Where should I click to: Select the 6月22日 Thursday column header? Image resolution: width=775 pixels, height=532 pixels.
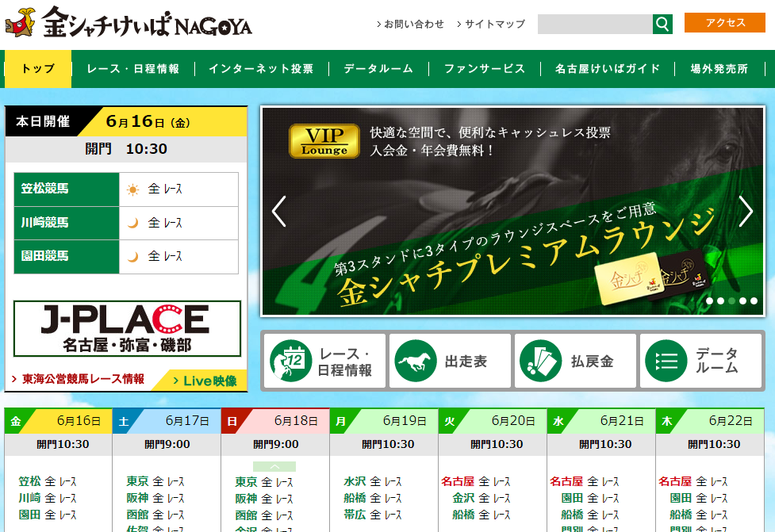(710, 421)
